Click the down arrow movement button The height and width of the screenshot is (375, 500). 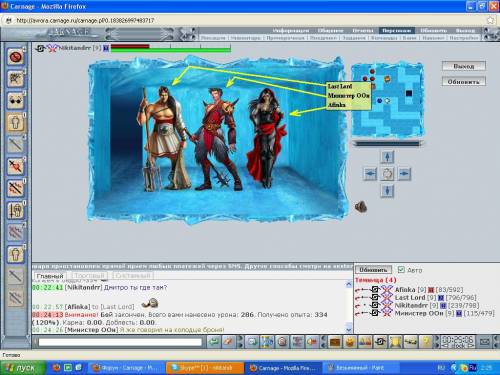[x=387, y=191]
